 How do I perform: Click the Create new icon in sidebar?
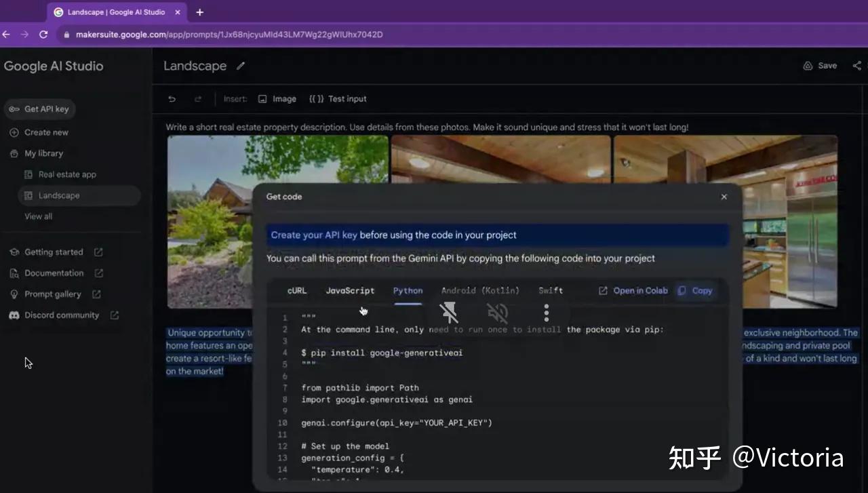pyautogui.click(x=15, y=132)
